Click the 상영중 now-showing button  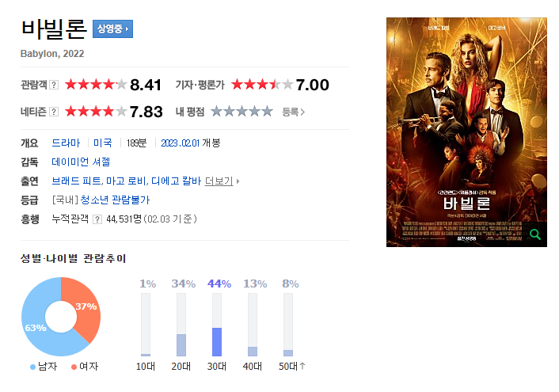[112, 29]
